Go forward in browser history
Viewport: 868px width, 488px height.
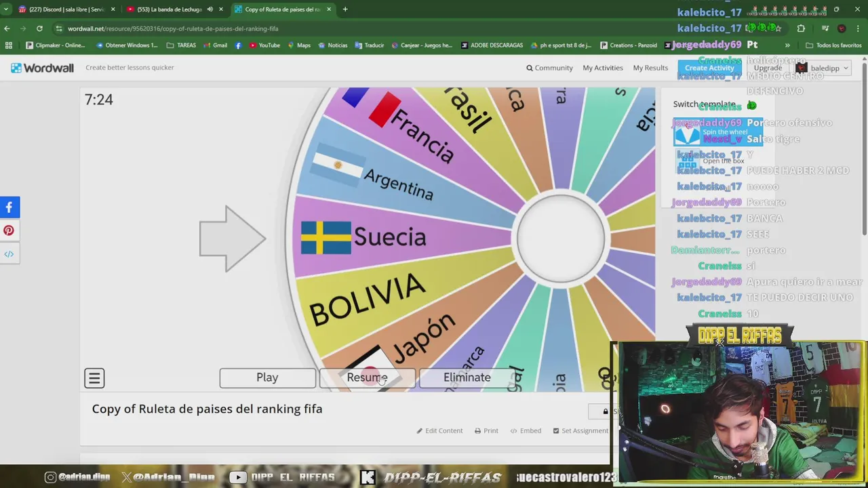[23, 28]
